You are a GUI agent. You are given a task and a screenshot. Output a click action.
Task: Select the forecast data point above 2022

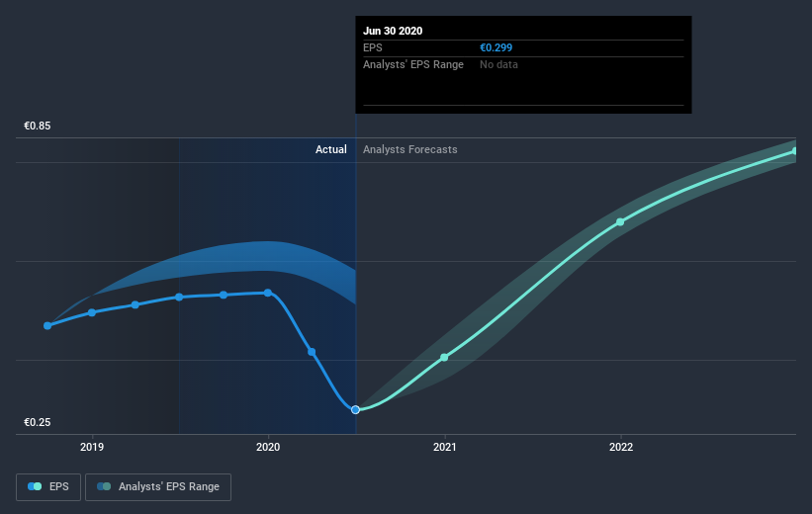[620, 222]
